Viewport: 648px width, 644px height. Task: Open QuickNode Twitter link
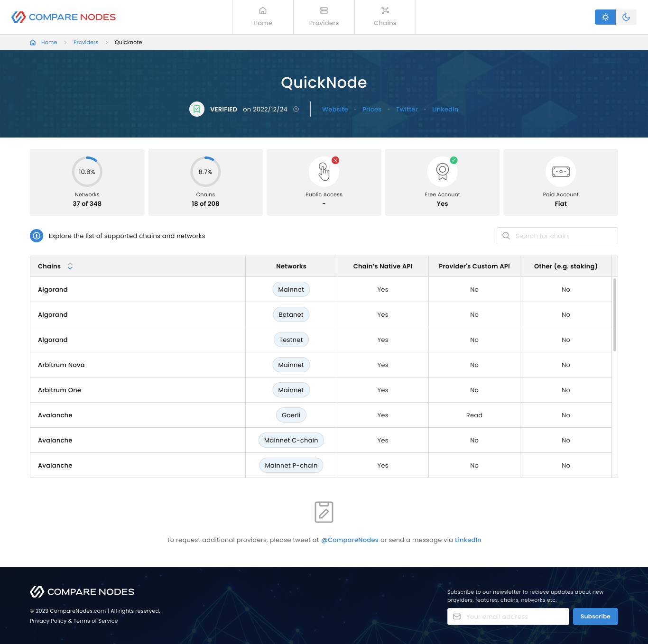coord(407,109)
